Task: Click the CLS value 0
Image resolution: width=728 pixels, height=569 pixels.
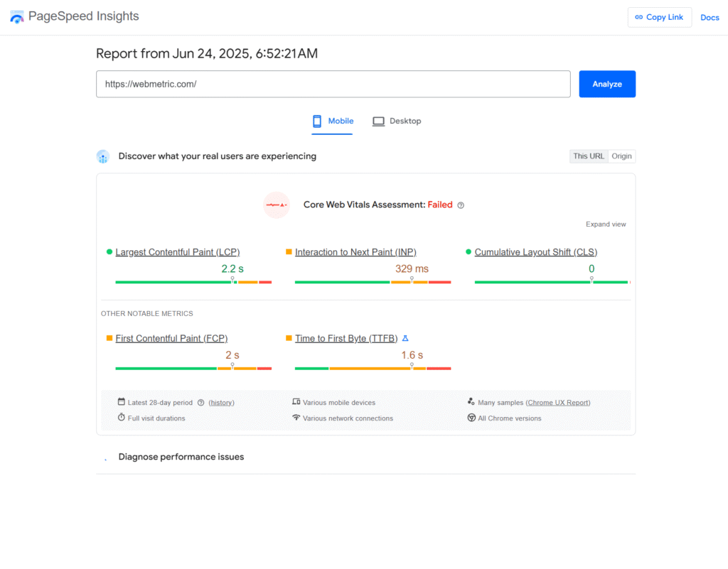Action: pos(591,269)
